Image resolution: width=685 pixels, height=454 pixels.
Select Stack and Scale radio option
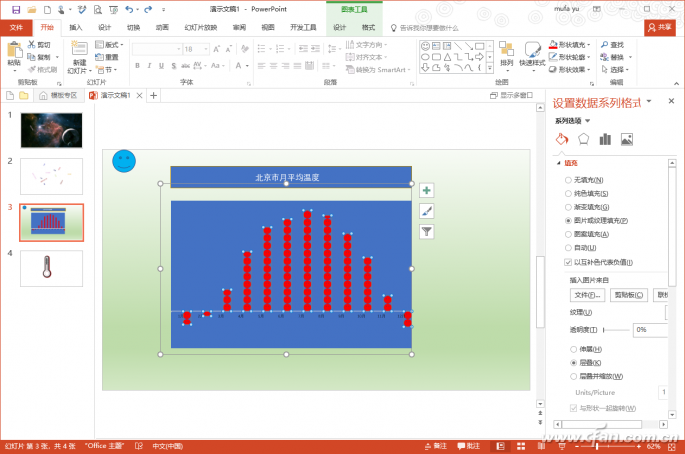(x=573, y=376)
